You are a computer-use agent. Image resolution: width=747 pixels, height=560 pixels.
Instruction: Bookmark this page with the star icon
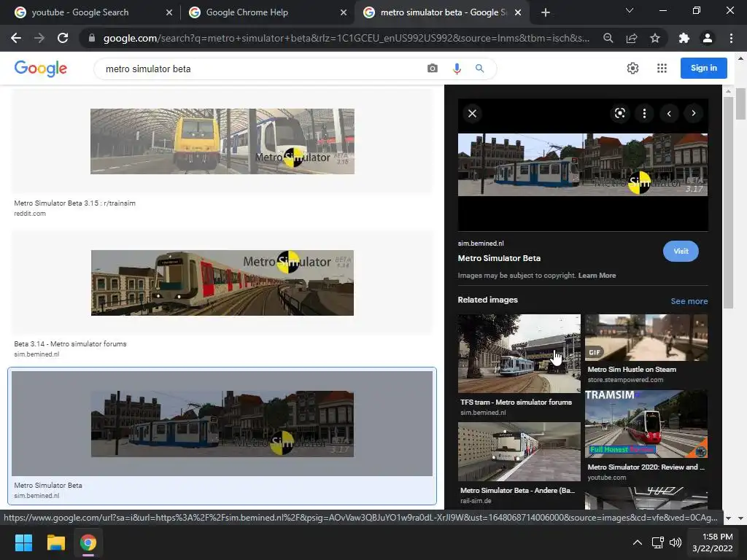click(x=655, y=38)
